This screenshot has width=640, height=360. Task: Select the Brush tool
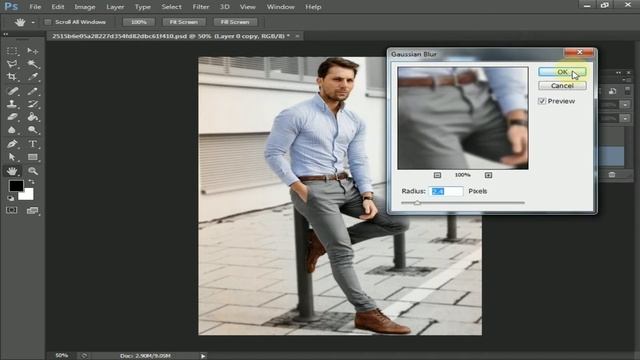click(x=32, y=91)
